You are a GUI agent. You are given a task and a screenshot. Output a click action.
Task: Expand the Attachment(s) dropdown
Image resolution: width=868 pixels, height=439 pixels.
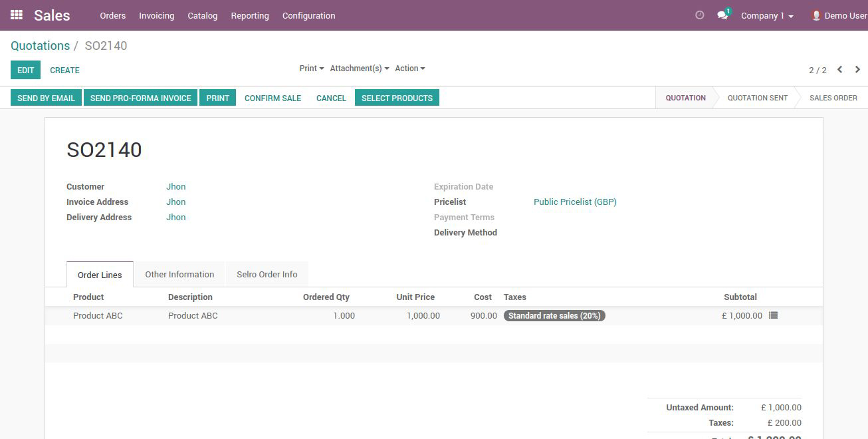(360, 69)
